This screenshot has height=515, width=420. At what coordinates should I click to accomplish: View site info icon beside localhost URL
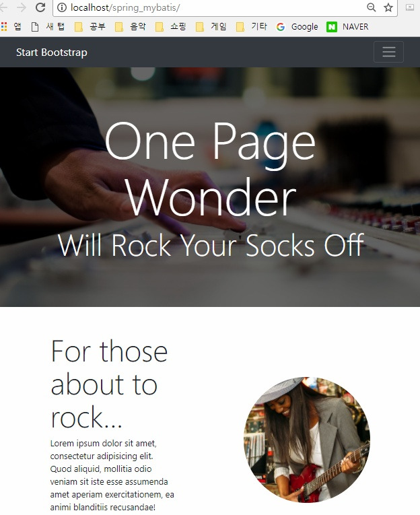tap(62, 7)
